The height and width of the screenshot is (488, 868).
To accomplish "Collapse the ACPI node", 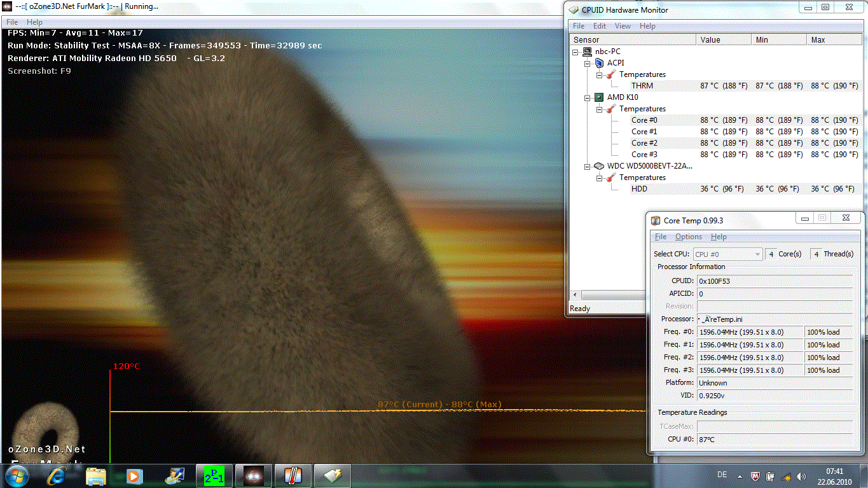I will (588, 64).
